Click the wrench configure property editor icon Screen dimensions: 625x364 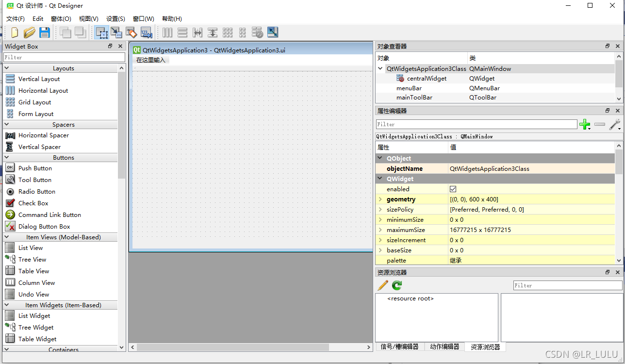coord(615,125)
